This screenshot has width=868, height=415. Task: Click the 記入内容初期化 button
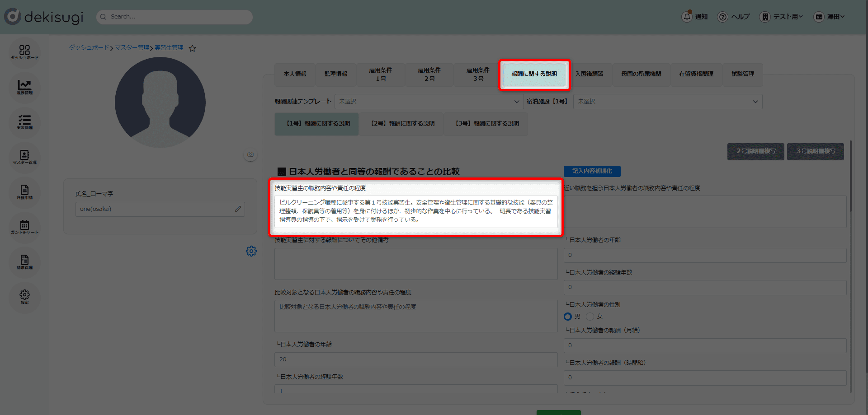(x=592, y=171)
